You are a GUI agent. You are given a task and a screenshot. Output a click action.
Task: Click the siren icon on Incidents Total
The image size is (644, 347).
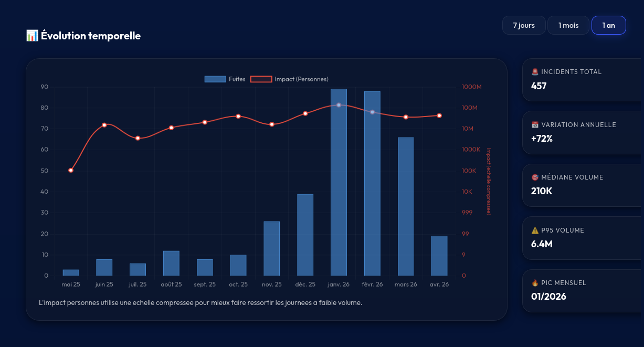535,72
